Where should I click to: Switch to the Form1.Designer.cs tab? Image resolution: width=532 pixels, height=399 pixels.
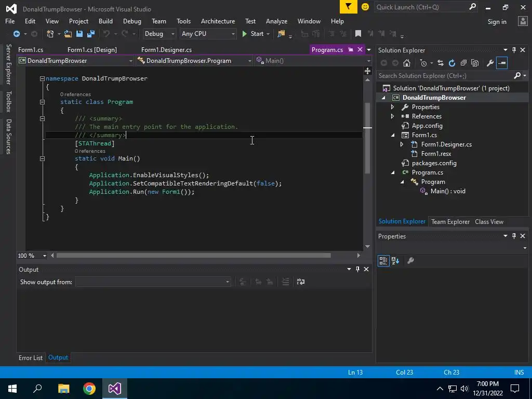tap(167, 50)
